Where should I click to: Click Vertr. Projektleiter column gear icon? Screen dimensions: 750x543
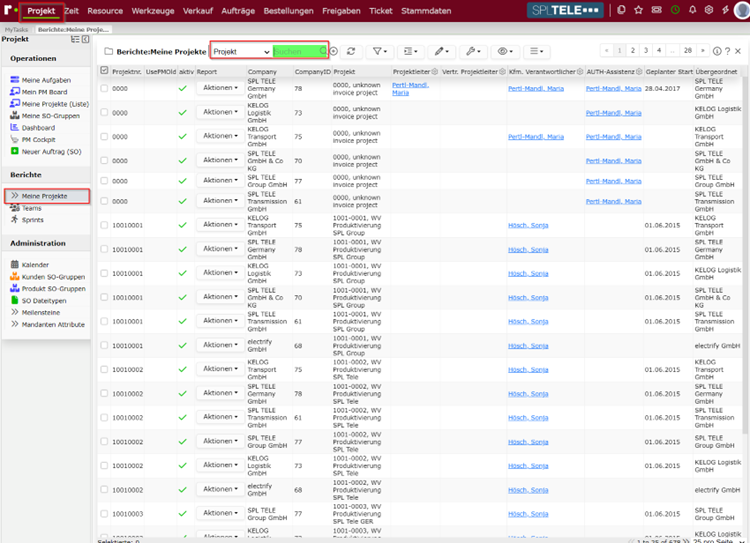502,72
